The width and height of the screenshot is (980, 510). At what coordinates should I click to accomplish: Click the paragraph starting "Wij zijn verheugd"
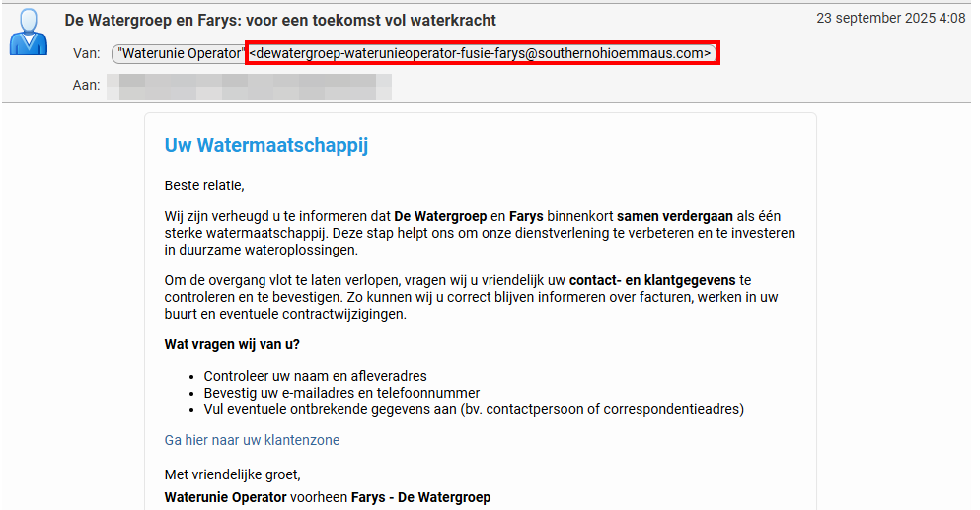coord(474,233)
